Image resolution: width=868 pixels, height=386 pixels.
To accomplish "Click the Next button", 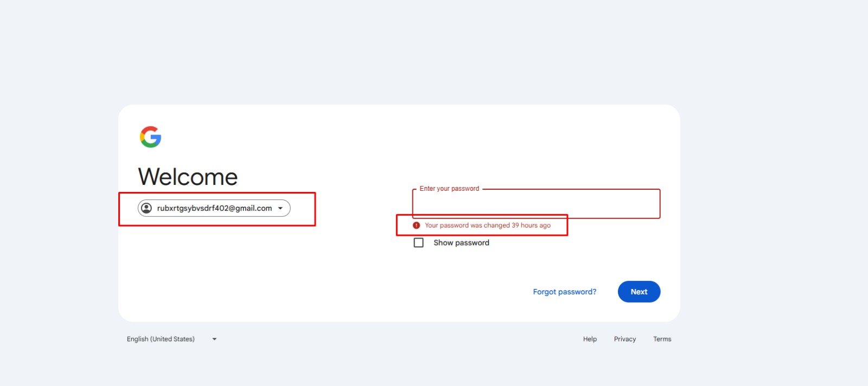I will point(639,292).
